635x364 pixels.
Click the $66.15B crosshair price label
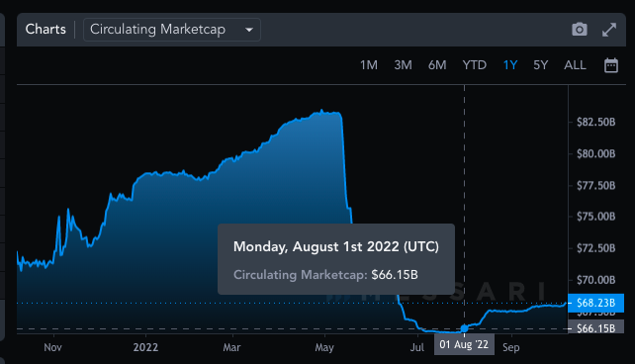pos(595,327)
